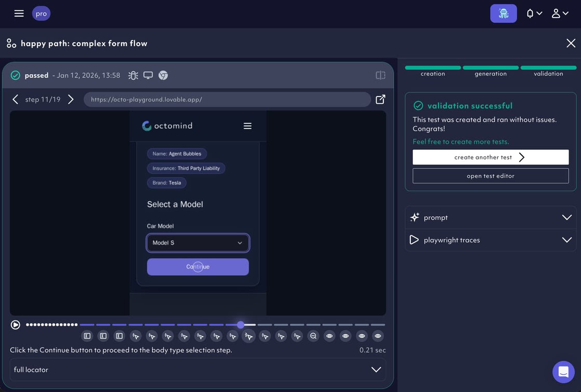Click the Select a Model heading
This screenshot has width=581, height=392.
[x=175, y=204]
